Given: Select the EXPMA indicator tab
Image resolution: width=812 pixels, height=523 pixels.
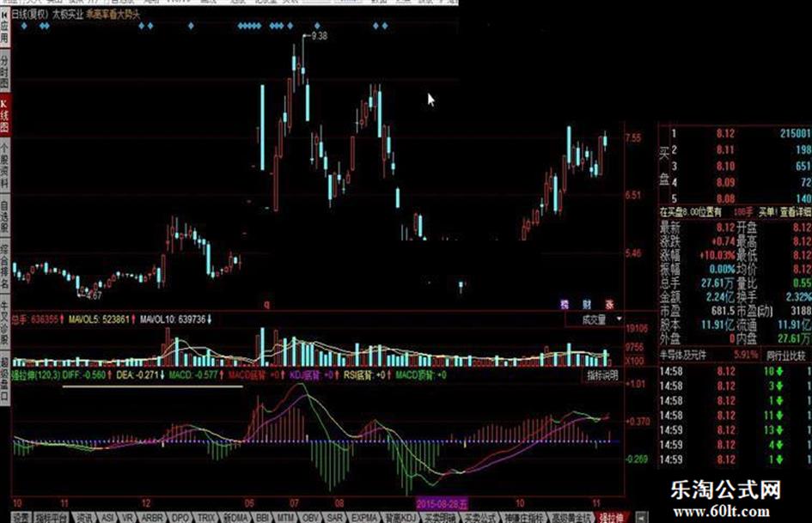Looking at the screenshot, I should click(364, 518).
